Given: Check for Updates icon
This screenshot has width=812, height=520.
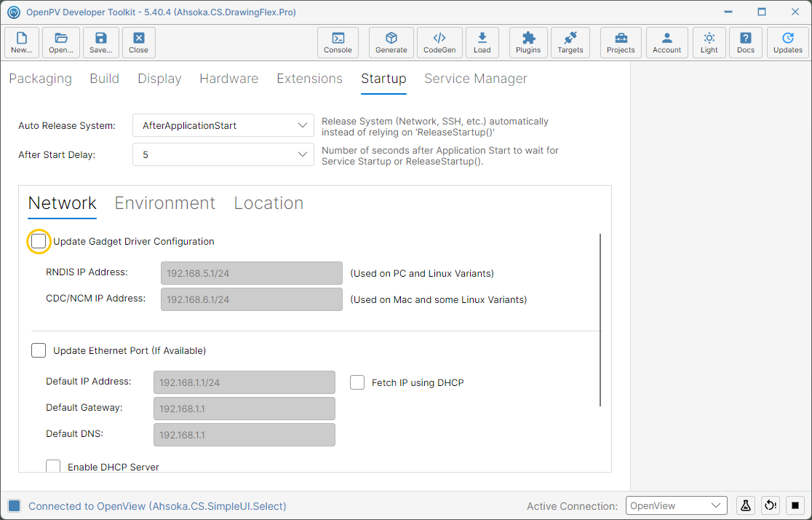Looking at the screenshot, I should point(788,42).
